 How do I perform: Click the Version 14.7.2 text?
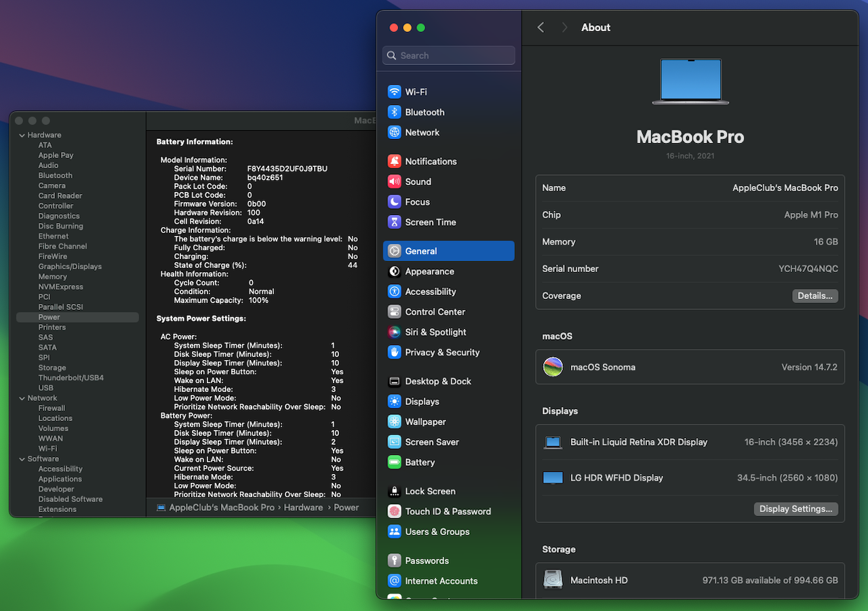pyautogui.click(x=810, y=367)
